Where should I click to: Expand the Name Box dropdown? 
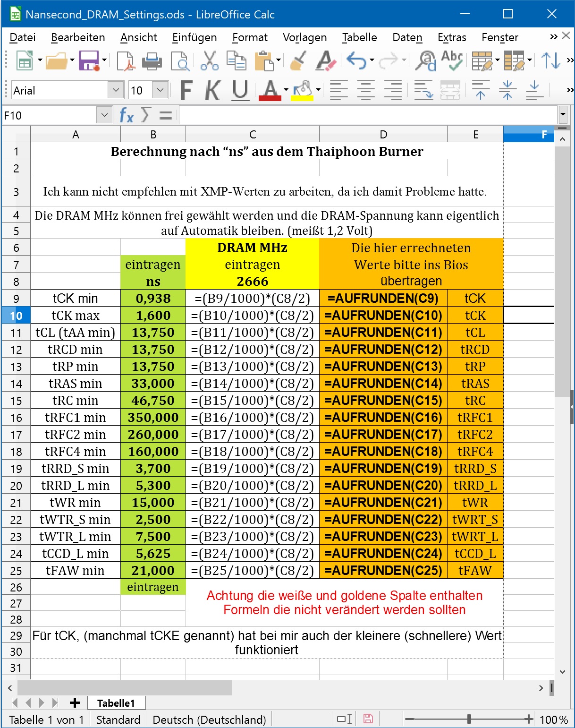click(x=104, y=115)
